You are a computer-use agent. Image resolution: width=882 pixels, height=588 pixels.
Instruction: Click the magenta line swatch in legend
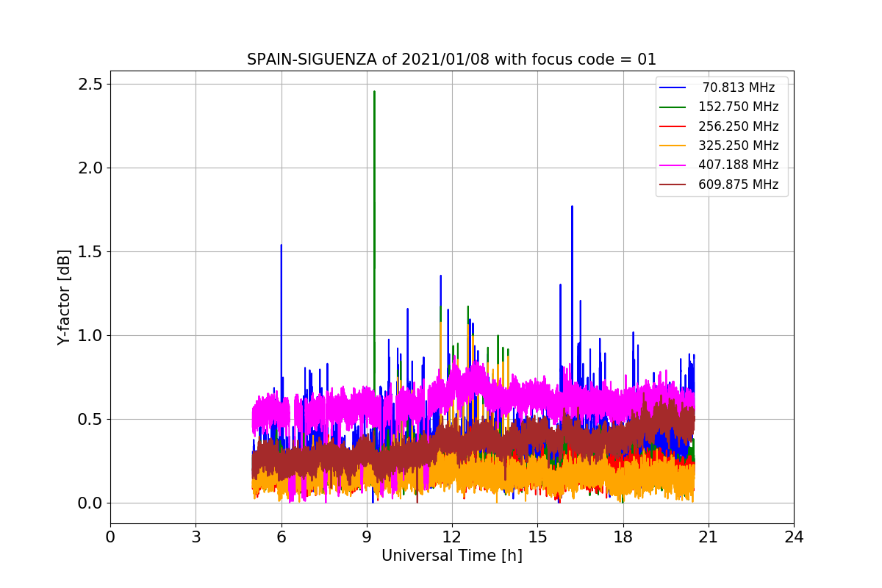(673, 165)
